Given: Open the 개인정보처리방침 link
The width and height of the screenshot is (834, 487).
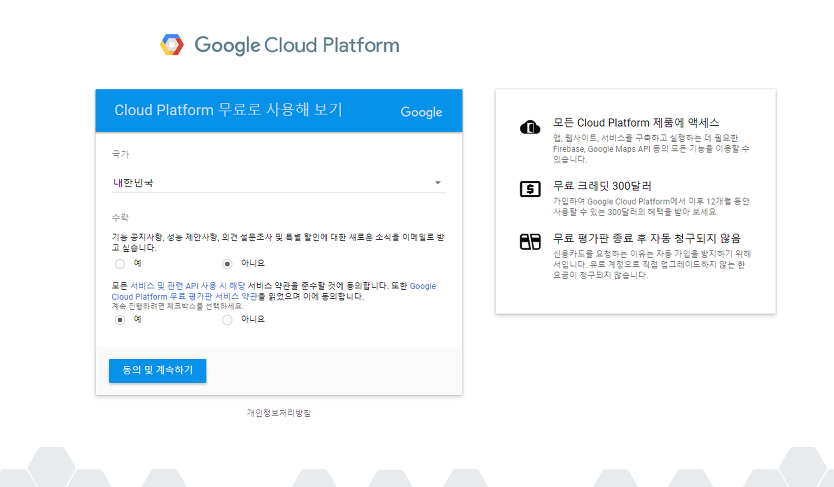Looking at the screenshot, I should [279, 412].
